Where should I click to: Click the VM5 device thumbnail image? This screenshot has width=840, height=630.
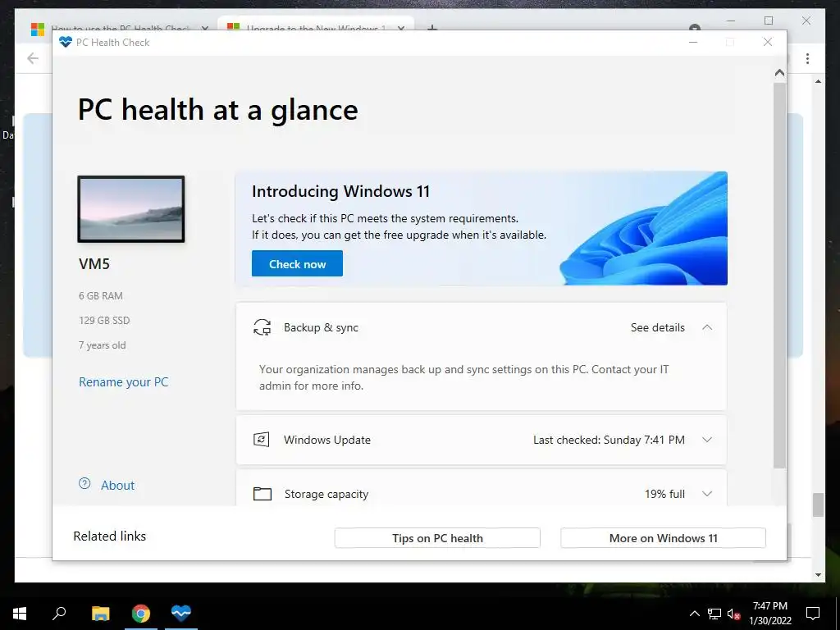(131, 209)
